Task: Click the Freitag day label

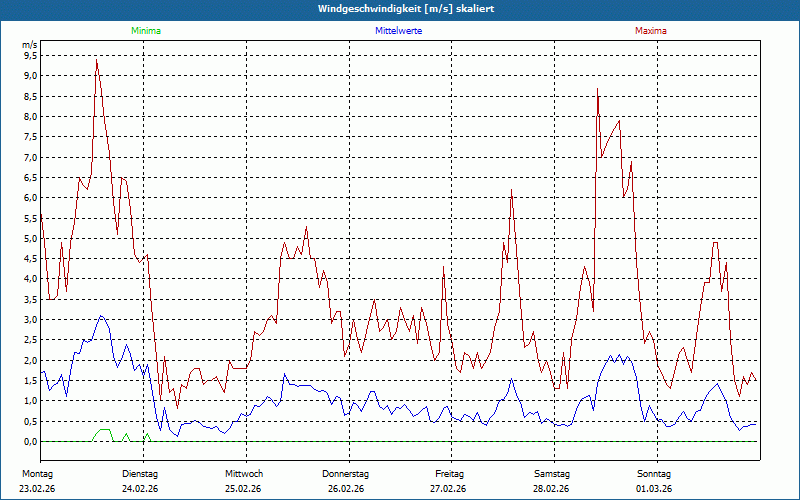Action: (449, 474)
